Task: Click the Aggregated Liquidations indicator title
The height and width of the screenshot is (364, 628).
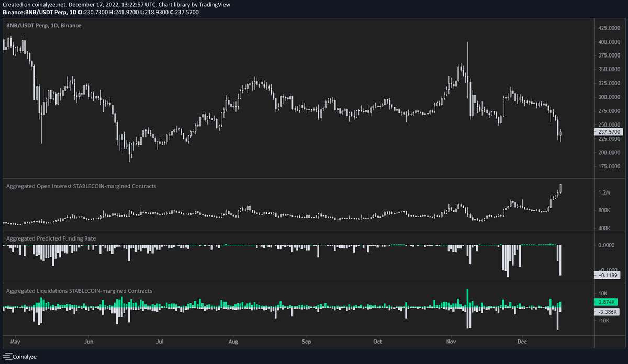Action: [x=79, y=290]
